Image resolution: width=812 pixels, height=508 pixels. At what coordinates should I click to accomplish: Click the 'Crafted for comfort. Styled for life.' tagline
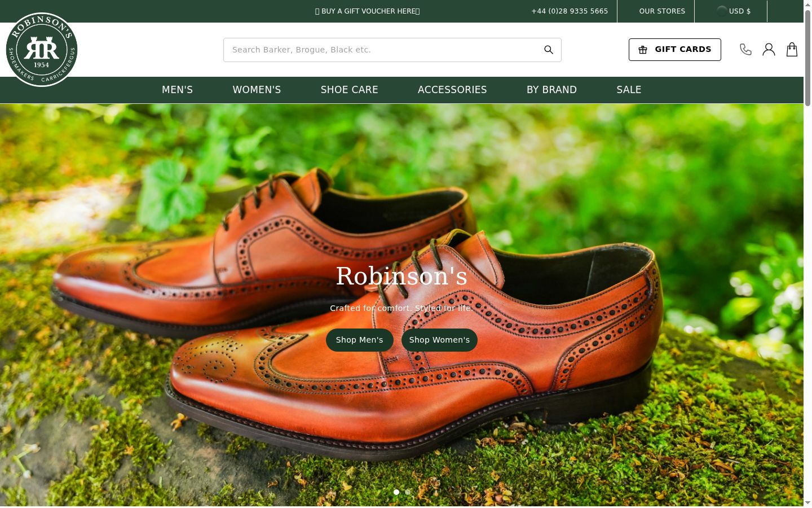coord(401,308)
